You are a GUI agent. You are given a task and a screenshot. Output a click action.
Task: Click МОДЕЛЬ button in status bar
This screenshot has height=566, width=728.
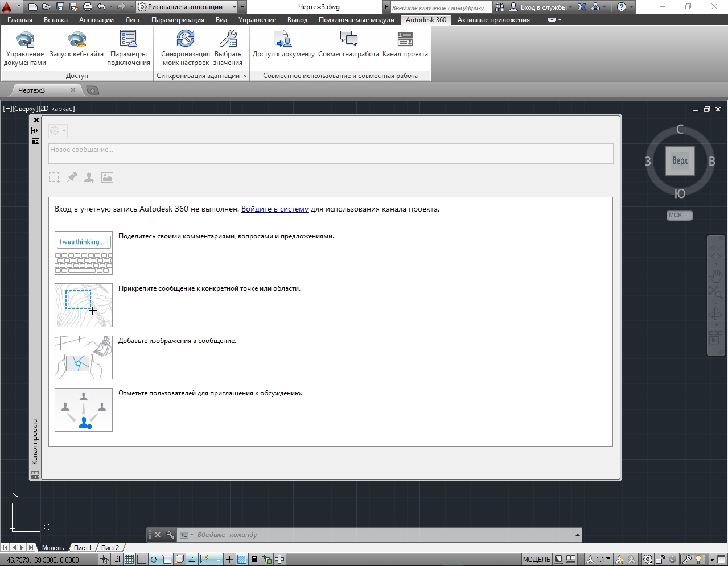(x=536, y=559)
